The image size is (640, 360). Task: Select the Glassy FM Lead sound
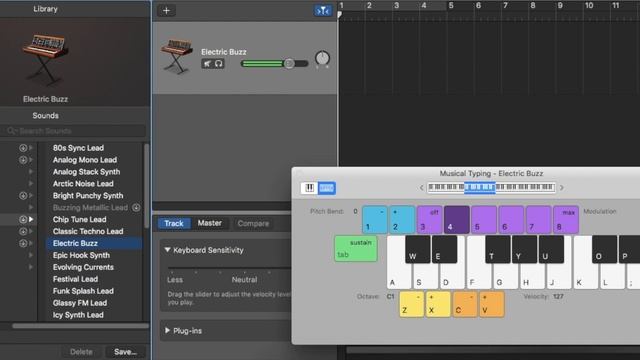coord(80,303)
